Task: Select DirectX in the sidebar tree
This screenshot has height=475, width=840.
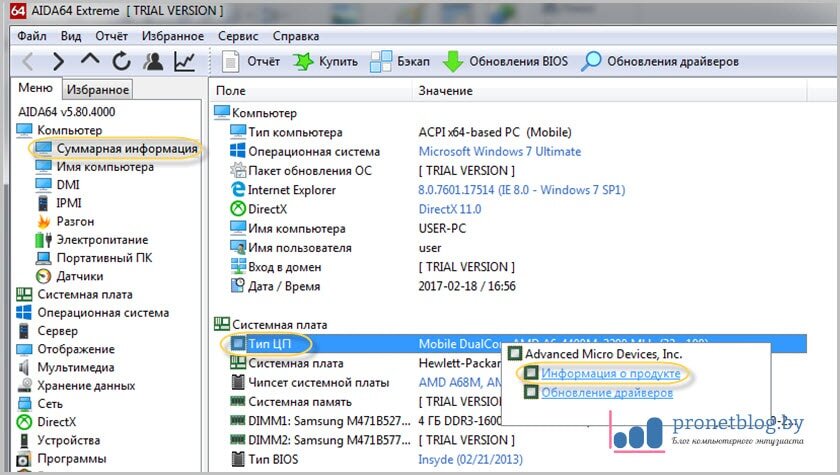Action: [x=47, y=421]
